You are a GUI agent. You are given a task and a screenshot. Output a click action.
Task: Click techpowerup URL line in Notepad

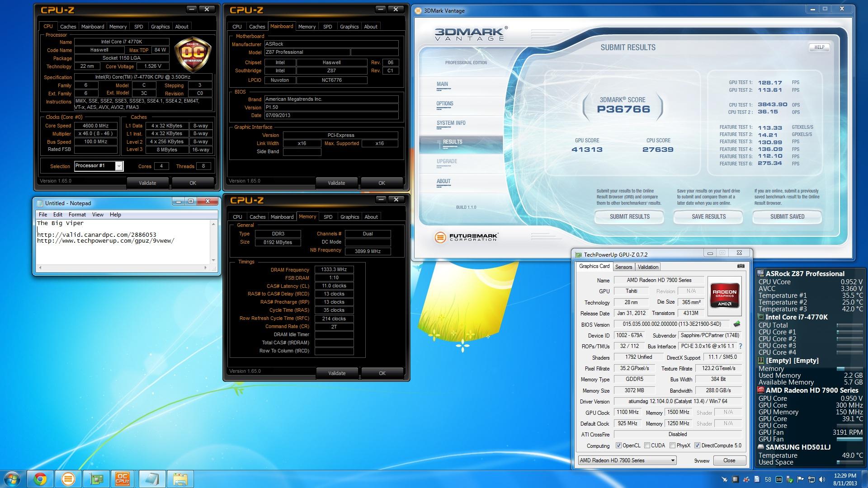[105, 241]
